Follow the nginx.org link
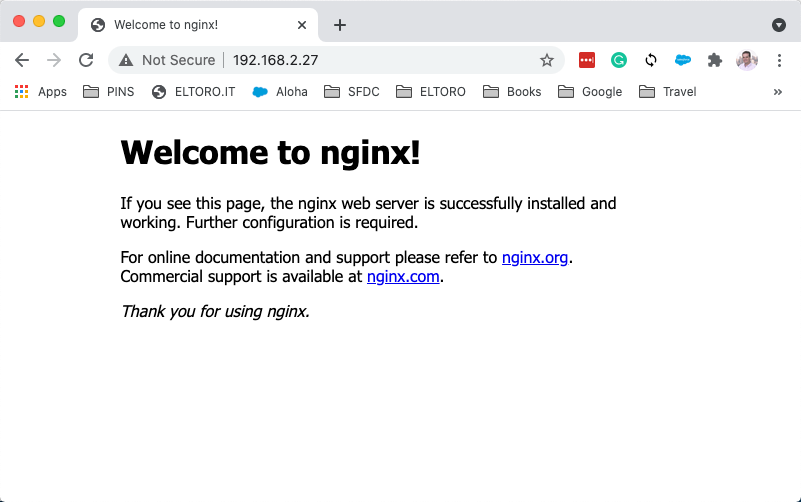 coord(535,257)
